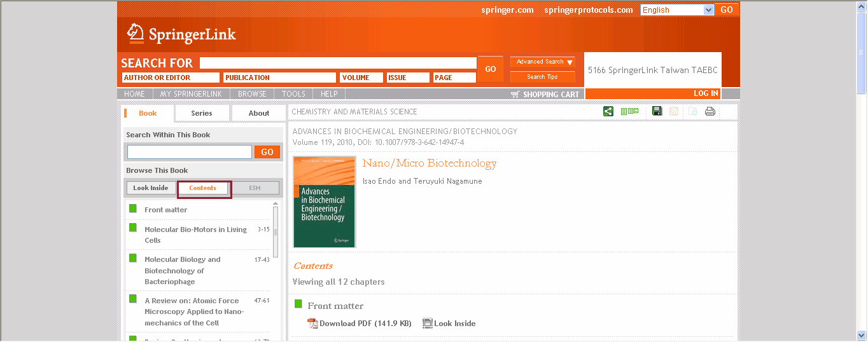Screen dimensions: 868x342
Task: Click the SEARCH FOR text field
Action: point(338,63)
